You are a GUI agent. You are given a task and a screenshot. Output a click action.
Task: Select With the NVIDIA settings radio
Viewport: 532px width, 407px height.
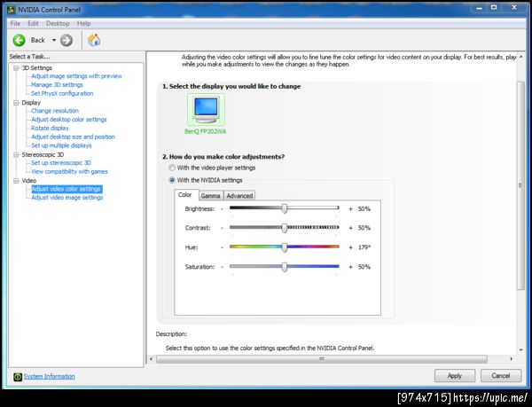(172, 180)
